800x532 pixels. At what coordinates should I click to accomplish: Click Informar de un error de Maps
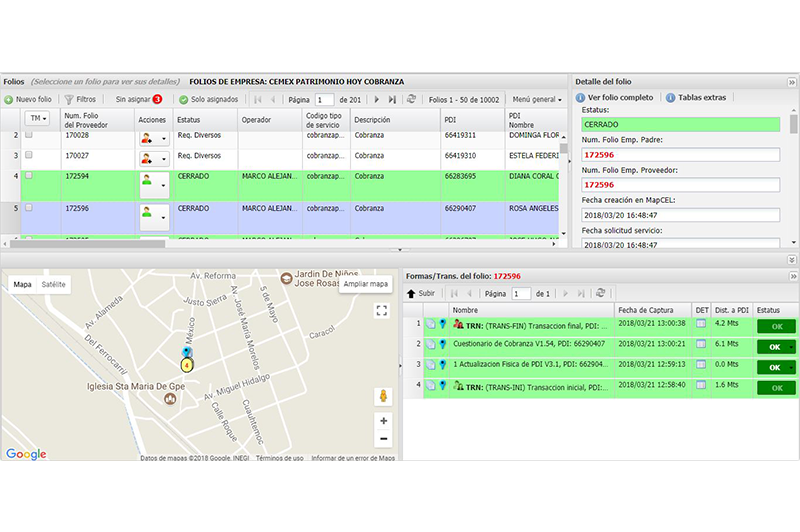353,458
